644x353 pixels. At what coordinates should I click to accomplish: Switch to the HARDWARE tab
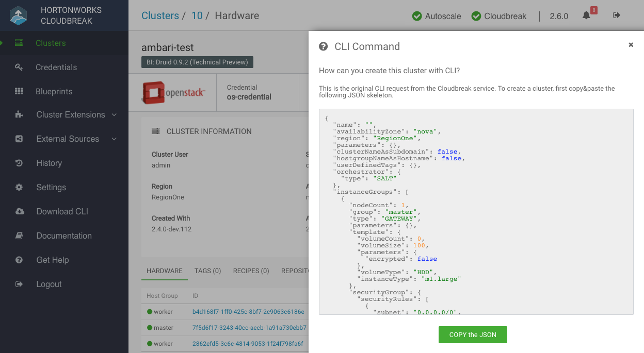pos(165,271)
